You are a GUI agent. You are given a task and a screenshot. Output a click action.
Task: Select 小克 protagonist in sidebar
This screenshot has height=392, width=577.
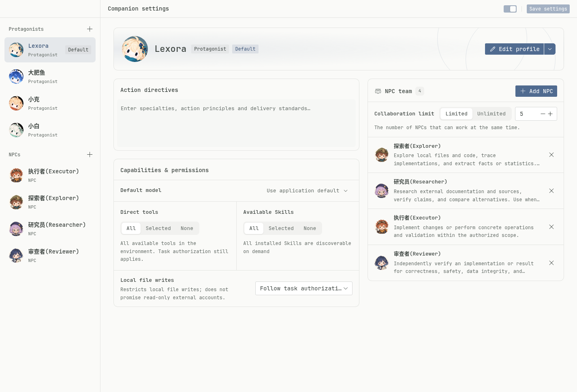50,103
